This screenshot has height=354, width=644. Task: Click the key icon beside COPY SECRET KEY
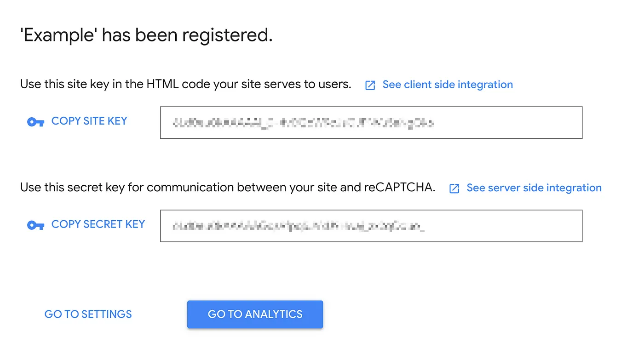coord(35,225)
